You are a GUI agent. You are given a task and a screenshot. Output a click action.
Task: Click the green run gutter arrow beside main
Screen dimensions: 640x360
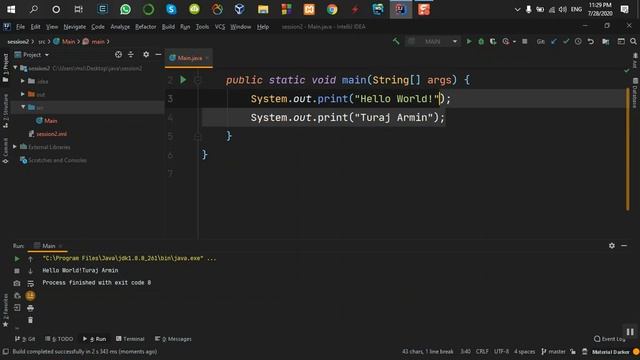pos(183,80)
